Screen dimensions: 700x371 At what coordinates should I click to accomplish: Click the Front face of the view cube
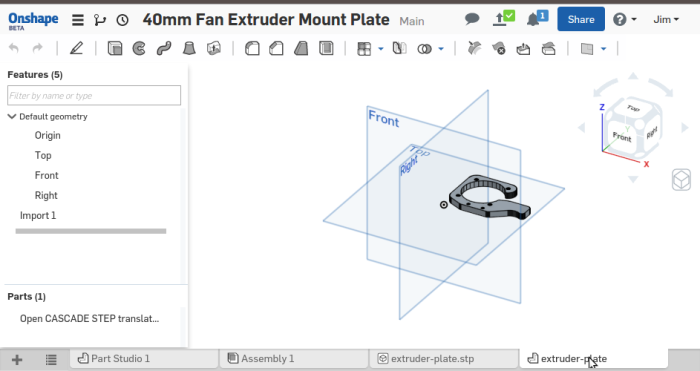(623, 138)
